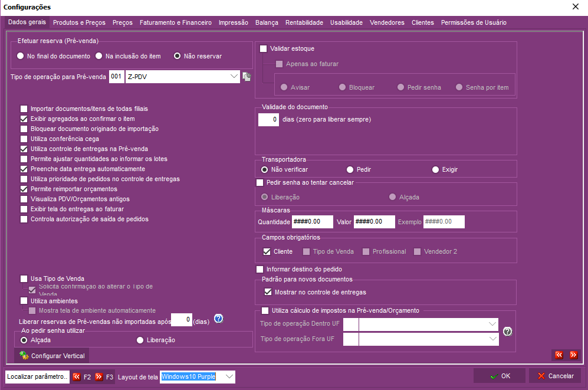Toggle Permite ajustar quantidades ao informar lotes

(24, 159)
